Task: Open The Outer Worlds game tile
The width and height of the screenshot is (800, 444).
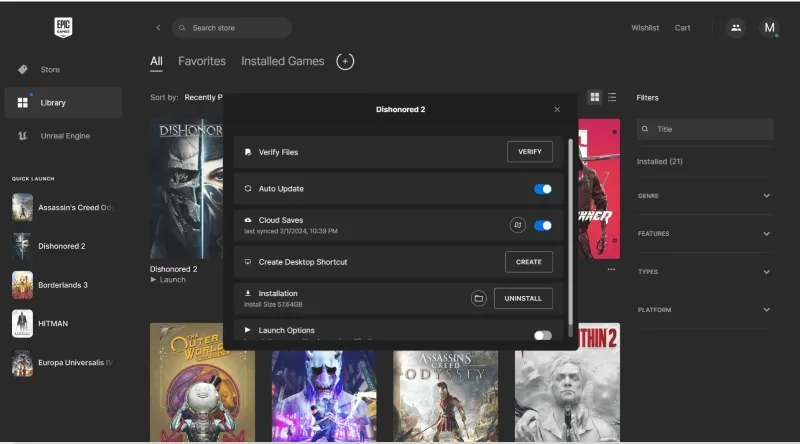Action: 202,382
